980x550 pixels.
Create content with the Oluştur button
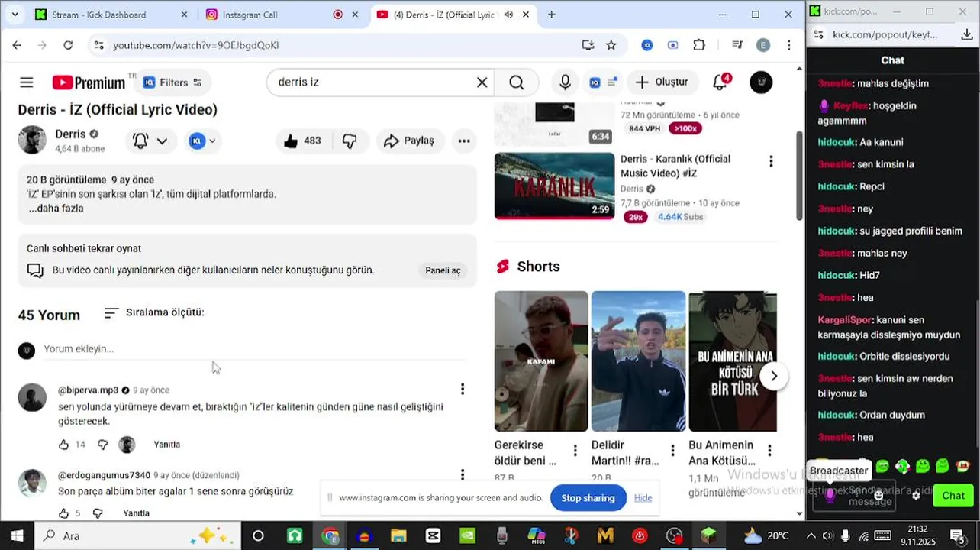(662, 82)
